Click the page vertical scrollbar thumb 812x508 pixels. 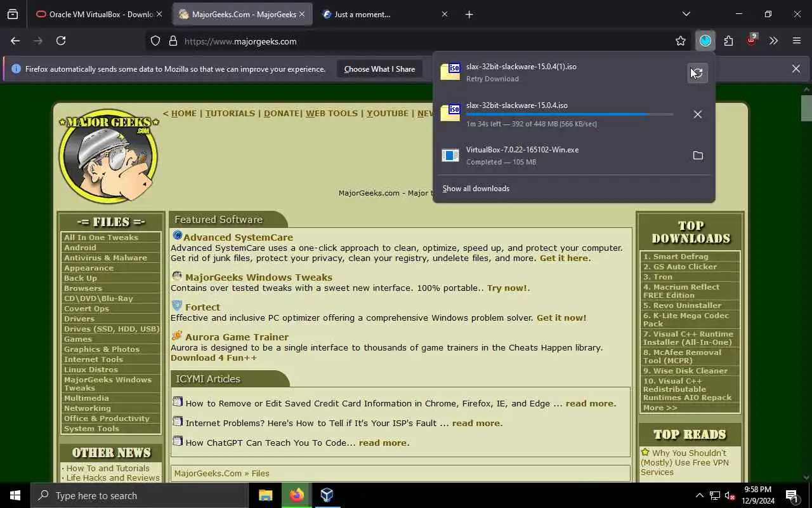click(806, 108)
